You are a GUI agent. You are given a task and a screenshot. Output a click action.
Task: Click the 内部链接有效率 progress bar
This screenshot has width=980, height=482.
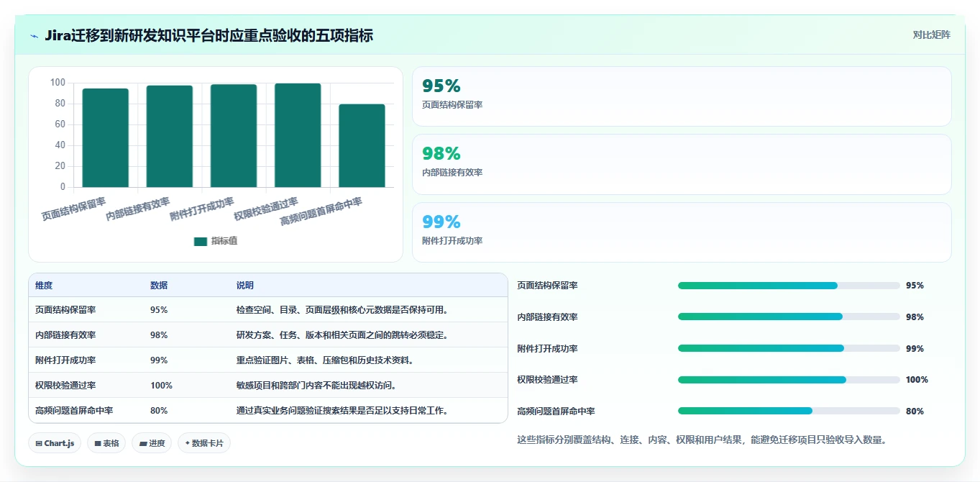pos(789,317)
